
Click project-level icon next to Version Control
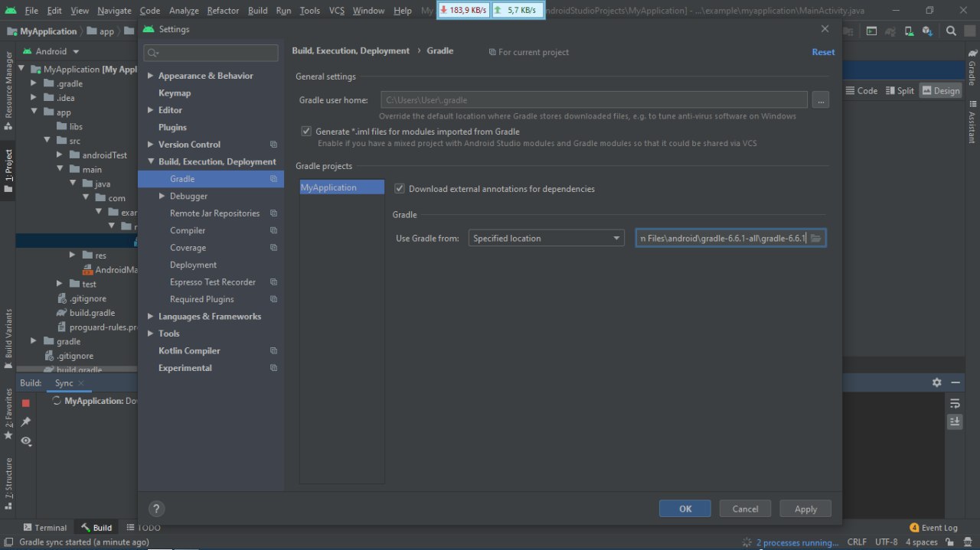[273, 145]
